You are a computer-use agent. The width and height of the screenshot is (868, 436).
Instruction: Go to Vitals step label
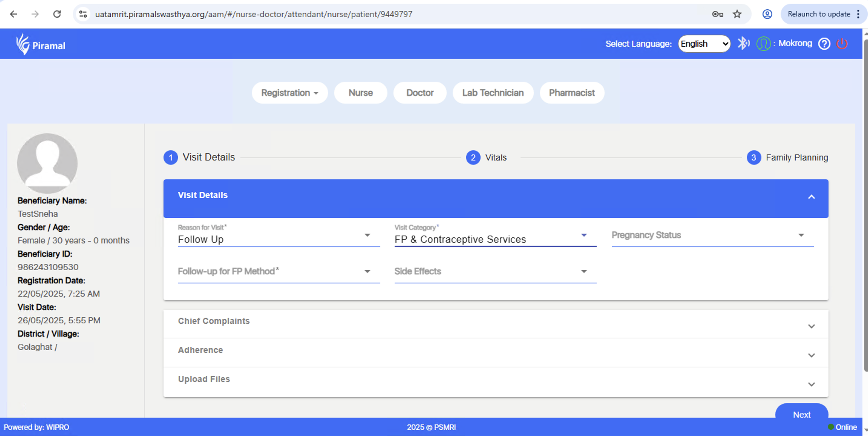coord(496,157)
